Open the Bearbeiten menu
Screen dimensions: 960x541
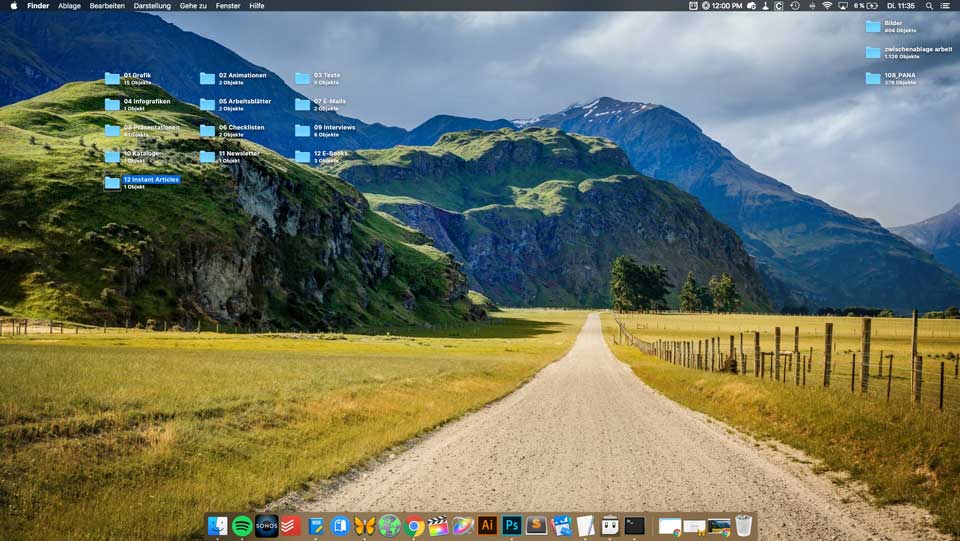107,6
